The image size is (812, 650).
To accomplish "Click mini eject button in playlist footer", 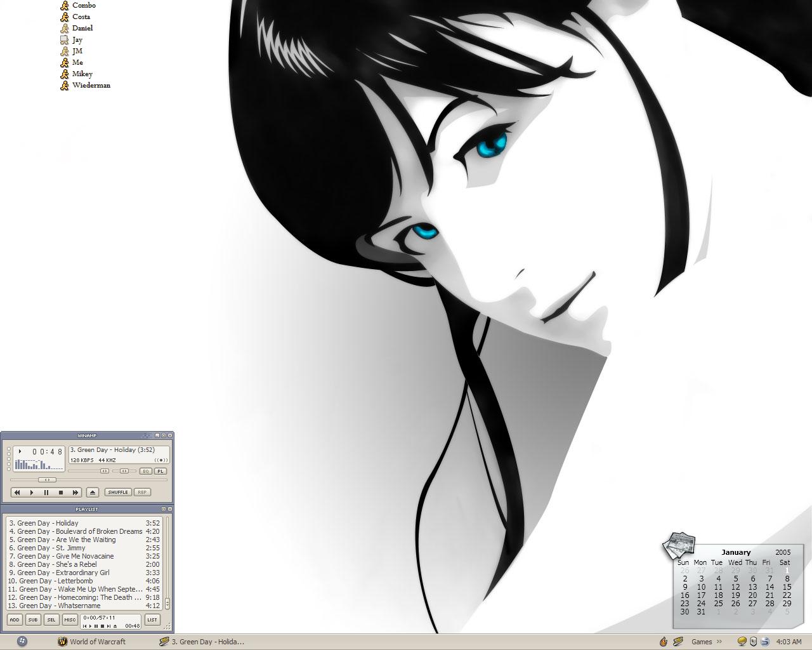I will (x=115, y=626).
